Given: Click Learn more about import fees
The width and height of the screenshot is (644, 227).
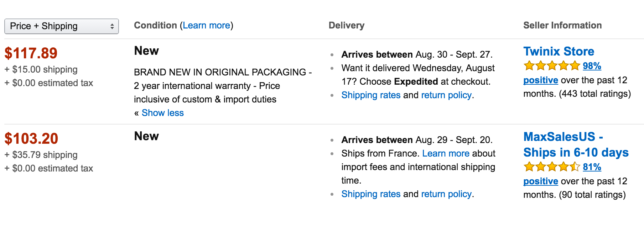Looking at the screenshot, I should click(446, 153).
